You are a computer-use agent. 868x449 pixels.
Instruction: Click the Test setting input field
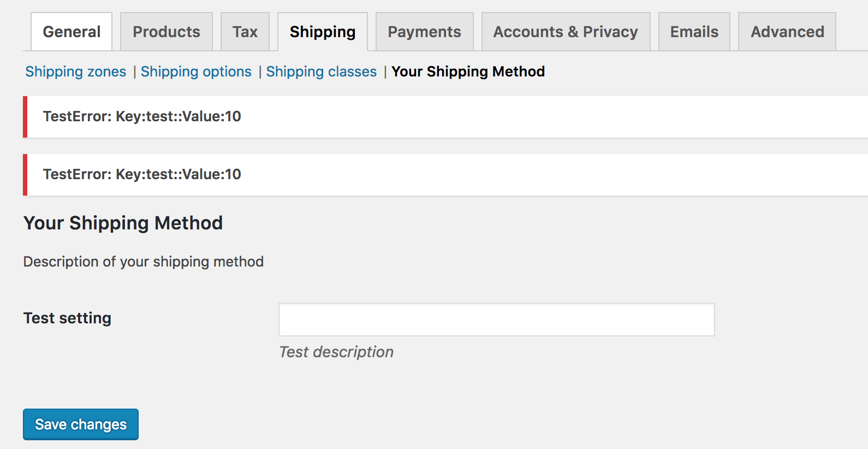coord(496,319)
